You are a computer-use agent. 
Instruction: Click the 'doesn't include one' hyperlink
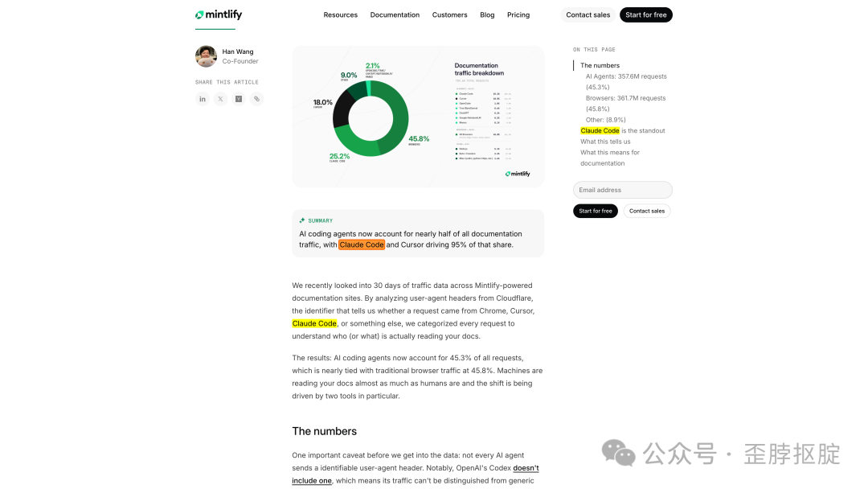[526, 467]
